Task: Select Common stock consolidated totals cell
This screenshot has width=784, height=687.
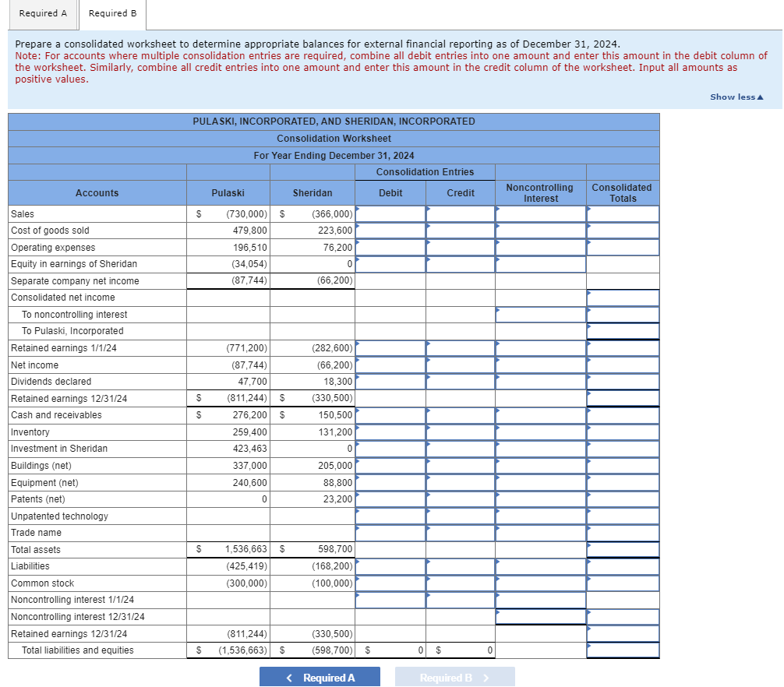Action: coord(623,583)
